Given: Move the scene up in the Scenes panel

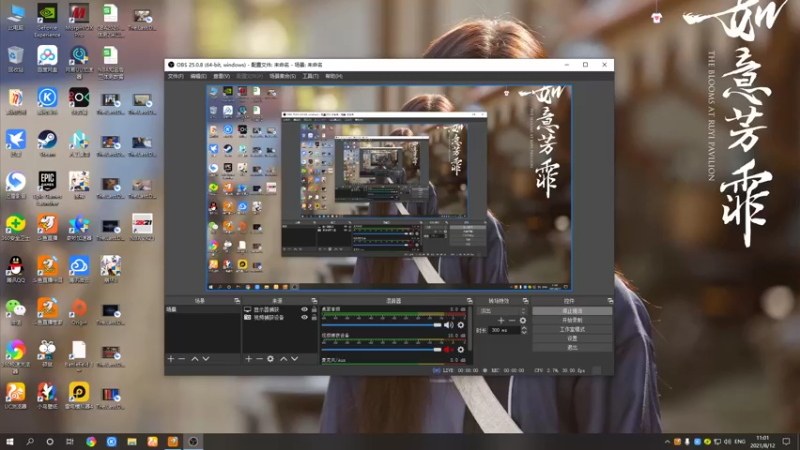Looking at the screenshot, I should (x=194, y=359).
